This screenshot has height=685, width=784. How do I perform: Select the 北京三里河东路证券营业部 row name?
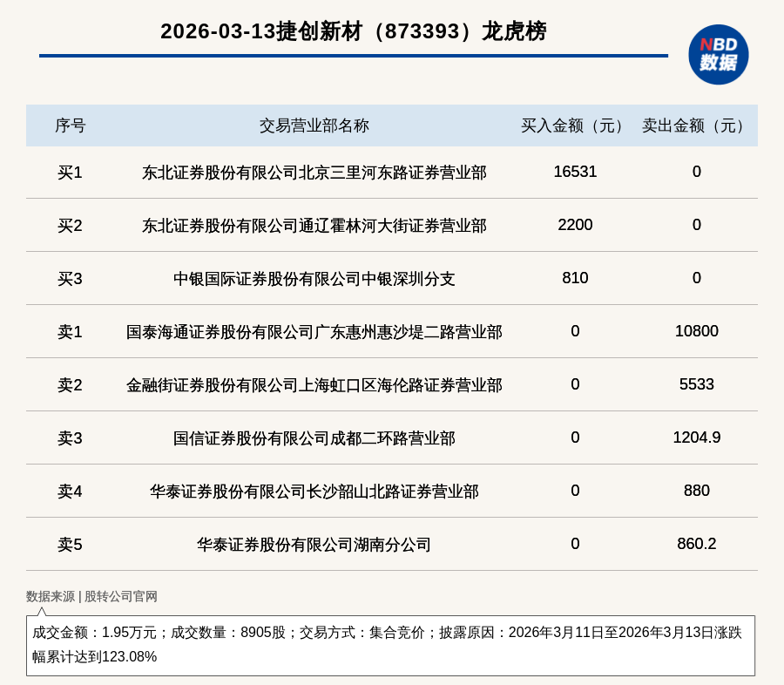pyautogui.click(x=314, y=173)
